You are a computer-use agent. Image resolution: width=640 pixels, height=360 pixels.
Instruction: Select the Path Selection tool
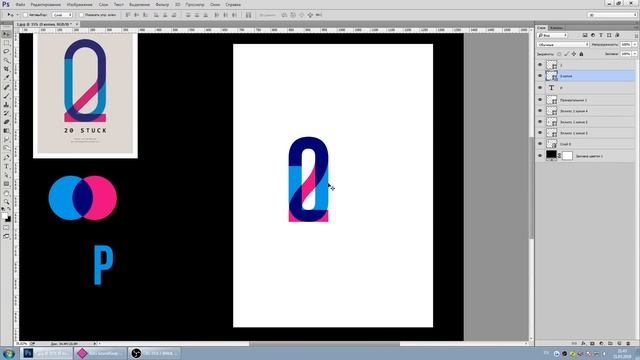click(6, 175)
